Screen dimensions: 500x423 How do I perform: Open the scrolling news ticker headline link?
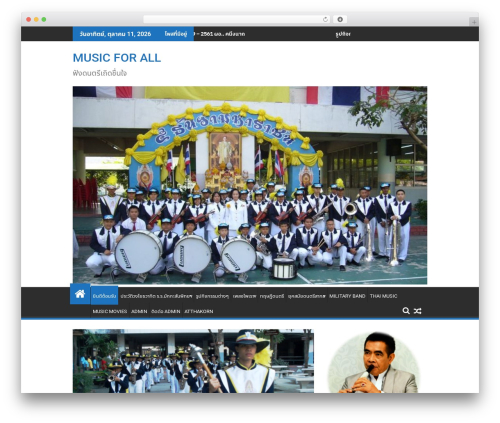pyautogui.click(x=220, y=34)
